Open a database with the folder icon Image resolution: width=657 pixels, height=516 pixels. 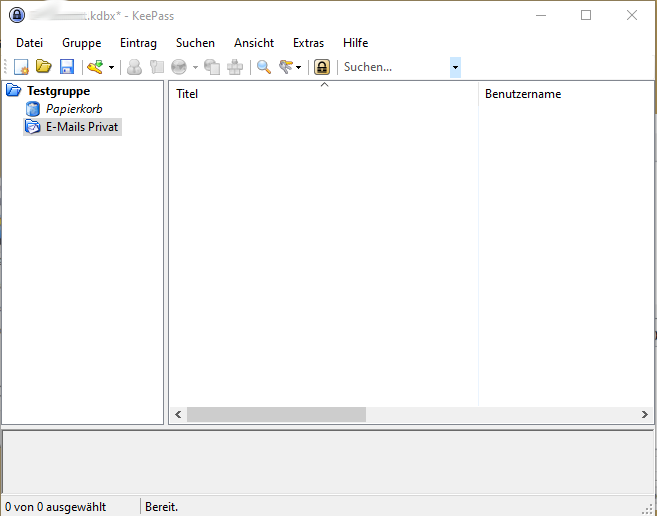tap(44, 67)
